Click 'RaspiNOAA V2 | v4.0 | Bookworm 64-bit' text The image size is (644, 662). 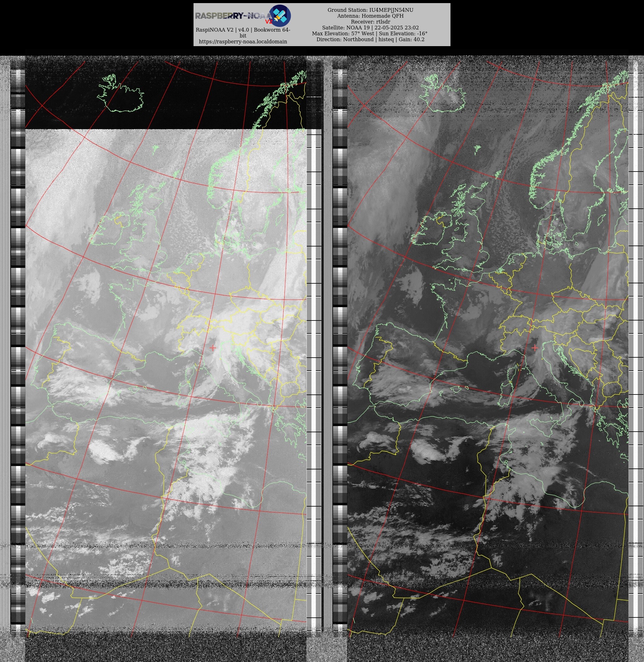243,33
